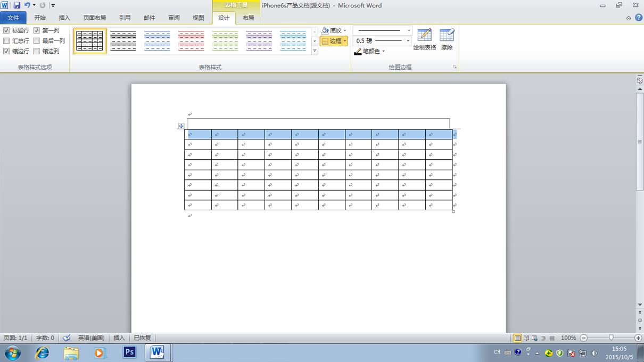This screenshot has height=362, width=644.
Task: Click the scrollbar down arrow
Action: pyautogui.click(x=640, y=305)
